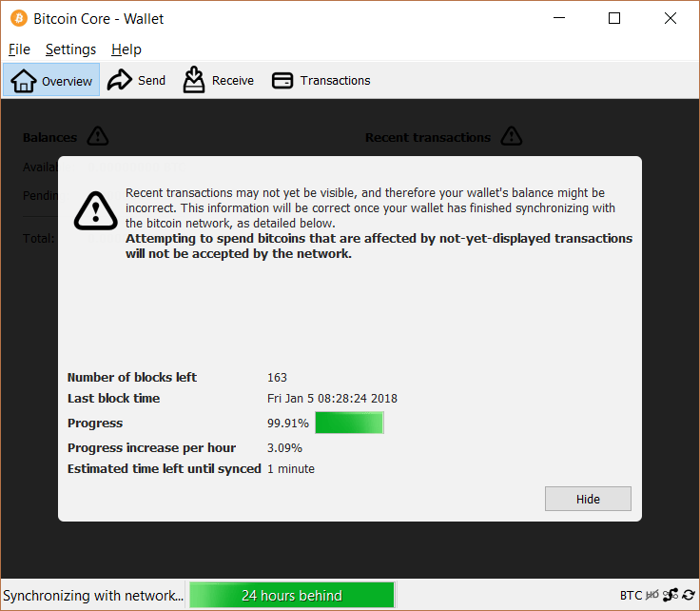
Task: Open the BTC unit selector
Action: 631,596
